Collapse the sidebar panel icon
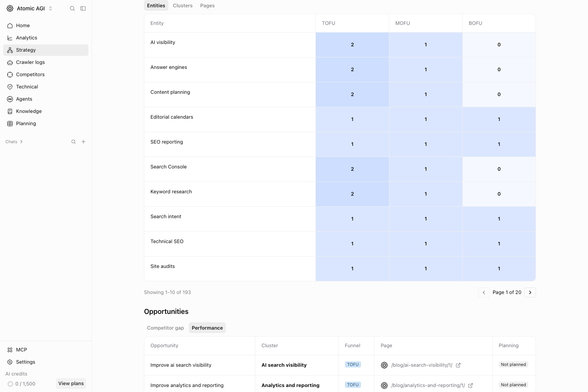Viewport: 588px width, 392px height. click(x=83, y=8)
